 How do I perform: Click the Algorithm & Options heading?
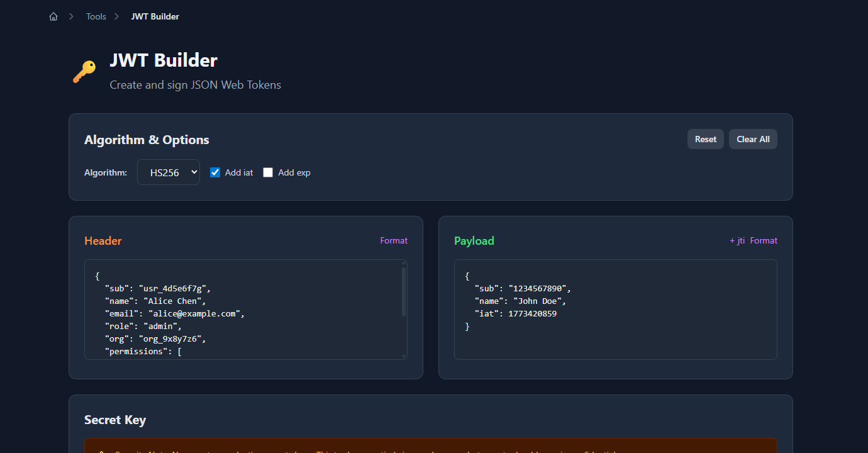coord(147,140)
